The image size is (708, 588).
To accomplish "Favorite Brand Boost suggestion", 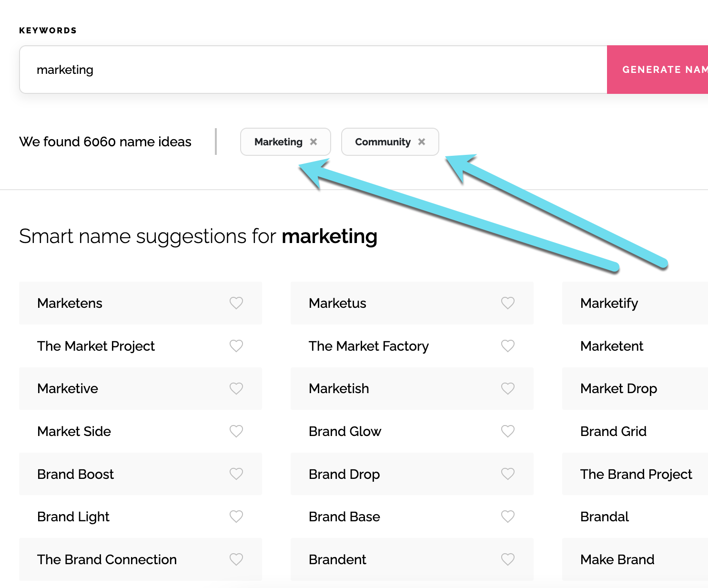I will pos(236,474).
